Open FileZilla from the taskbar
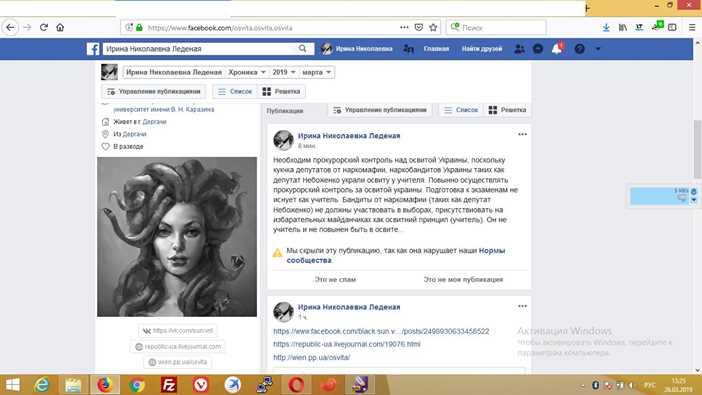 click(169, 385)
